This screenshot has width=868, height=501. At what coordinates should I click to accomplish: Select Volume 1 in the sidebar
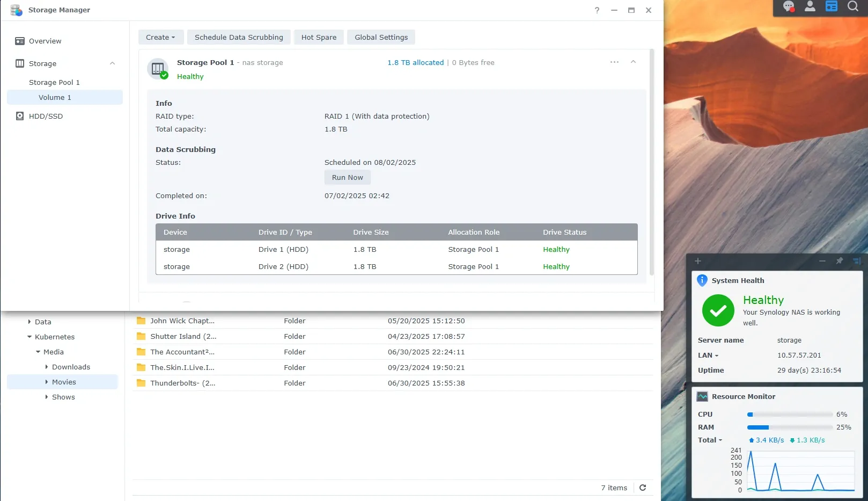pos(55,97)
